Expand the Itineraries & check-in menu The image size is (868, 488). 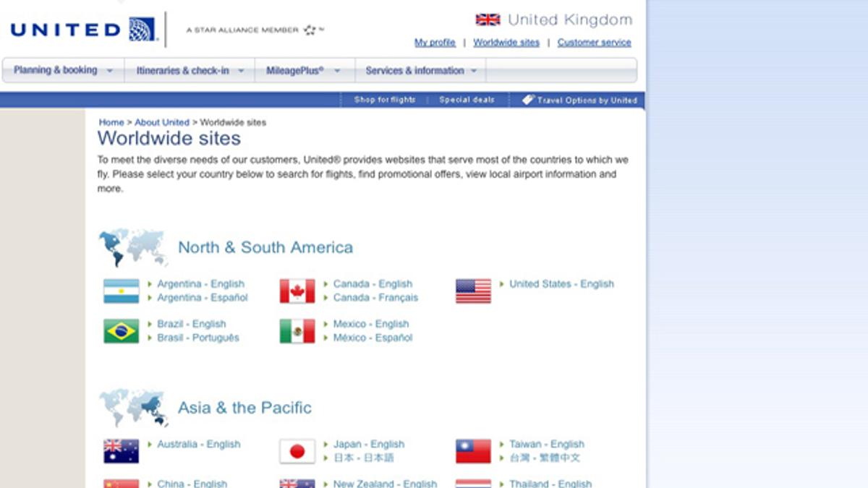(190, 71)
